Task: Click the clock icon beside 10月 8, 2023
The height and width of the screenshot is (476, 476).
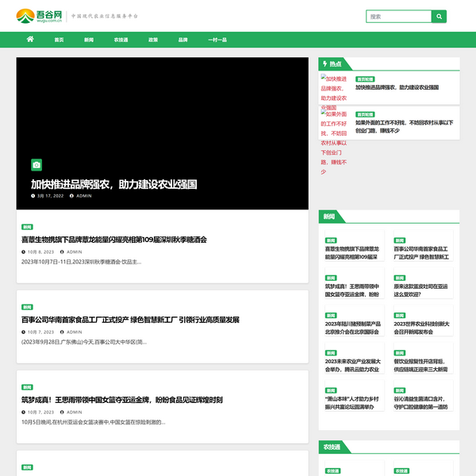Action: tap(24, 251)
